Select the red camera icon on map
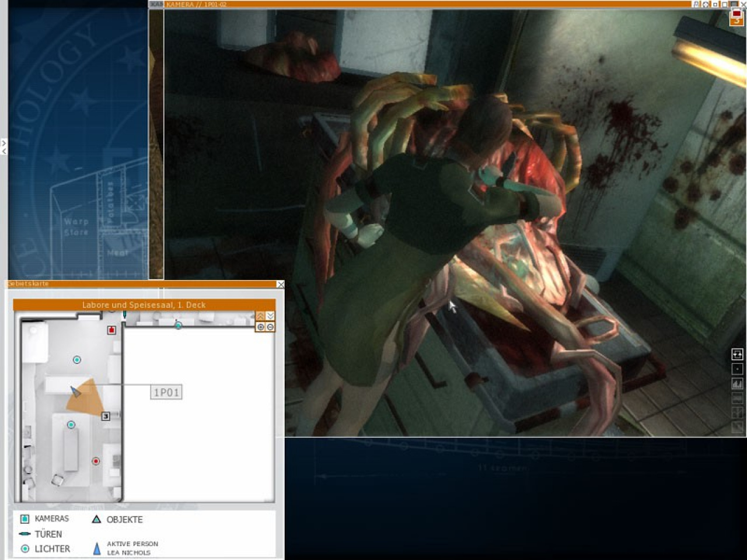This screenshot has width=747, height=560. [111, 330]
